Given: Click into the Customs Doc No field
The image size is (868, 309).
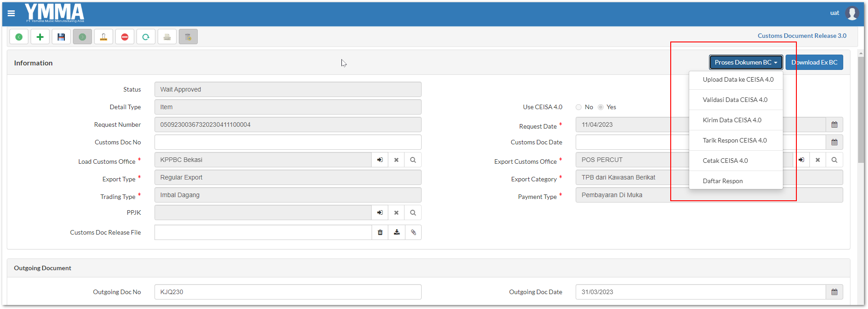Looking at the screenshot, I should 288,142.
